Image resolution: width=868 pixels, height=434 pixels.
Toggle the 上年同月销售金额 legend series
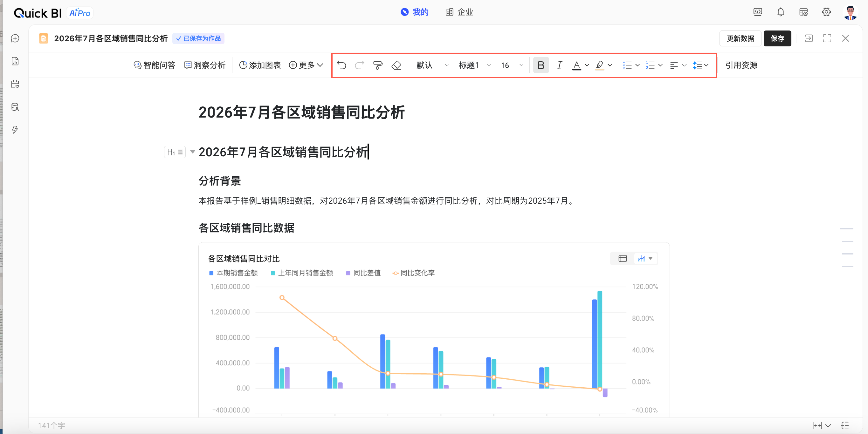(302, 273)
